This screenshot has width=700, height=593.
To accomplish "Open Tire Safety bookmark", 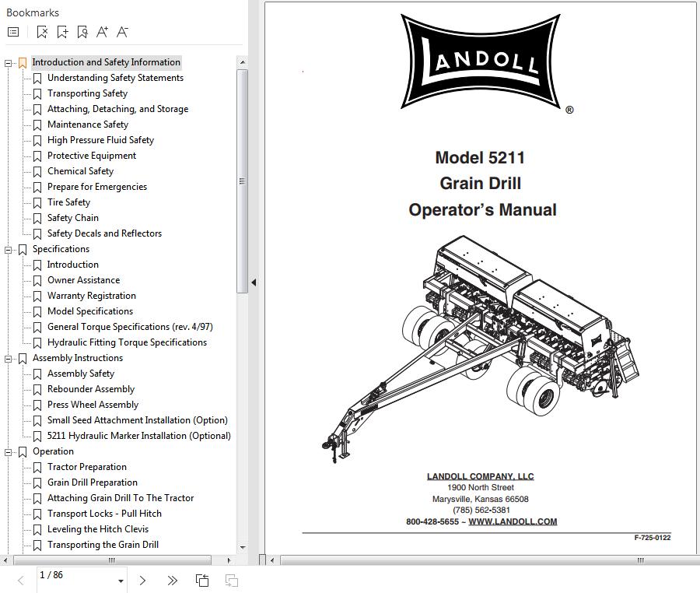I will pyautogui.click(x=68, y=202).
